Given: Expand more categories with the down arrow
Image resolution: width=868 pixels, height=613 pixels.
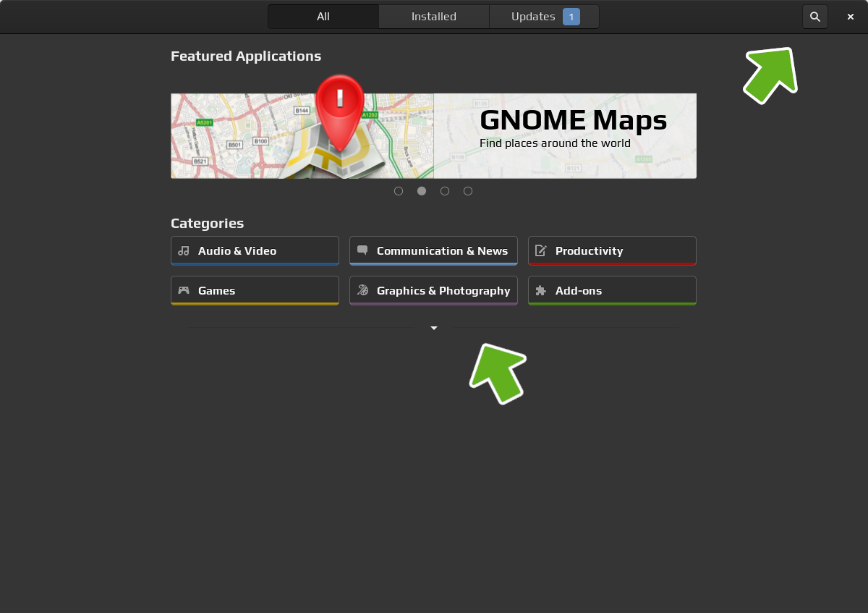Looking at the screenshot, I should click(434, 328).
